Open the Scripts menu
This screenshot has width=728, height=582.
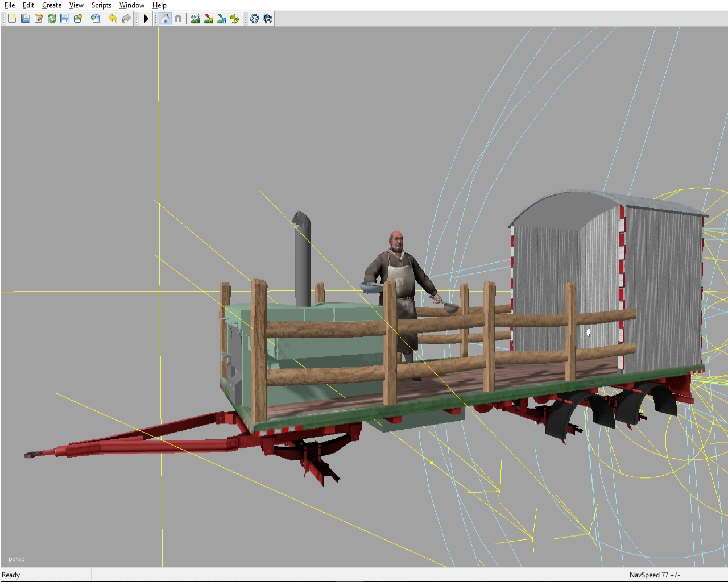click(x=101, y=5)
